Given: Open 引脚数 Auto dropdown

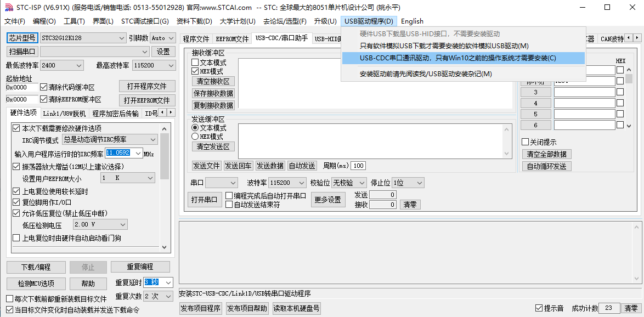Looking at the screenshot, I should coord(162,38).
